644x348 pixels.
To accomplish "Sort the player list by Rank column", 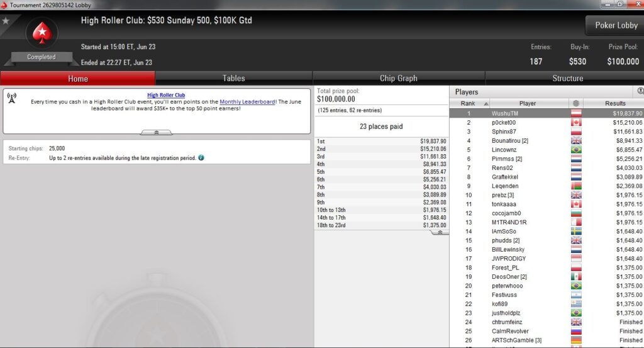I will (469, 104).
